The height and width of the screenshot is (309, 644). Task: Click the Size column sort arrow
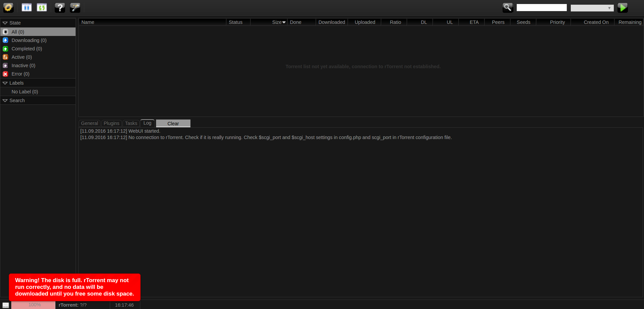(x=284, y=23)
